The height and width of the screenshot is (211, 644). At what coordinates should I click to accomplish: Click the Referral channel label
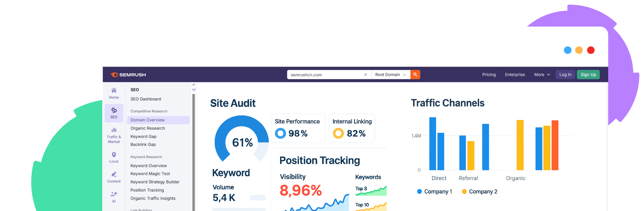[x=468, y=178]
